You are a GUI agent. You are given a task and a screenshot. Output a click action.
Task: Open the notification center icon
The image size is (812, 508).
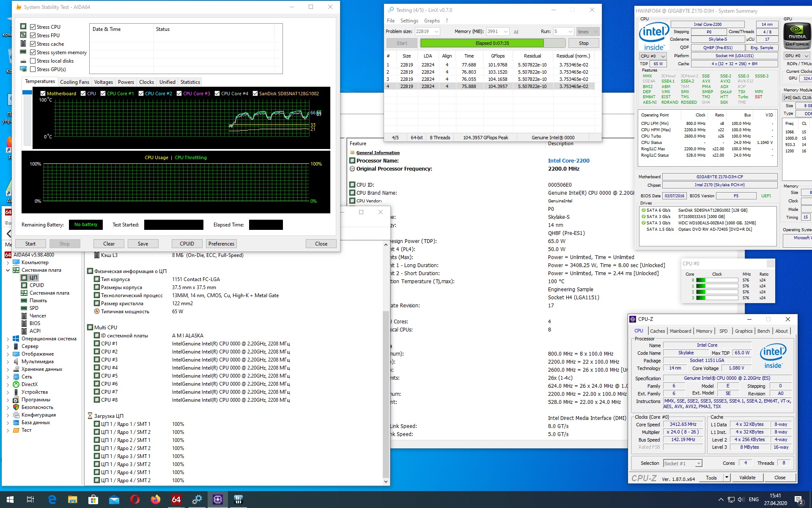coord(798,500)
